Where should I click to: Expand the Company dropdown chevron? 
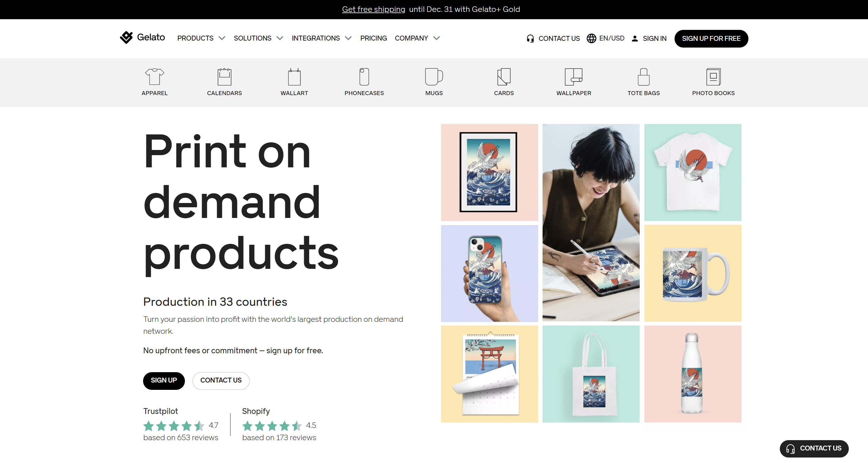[436, 38]
